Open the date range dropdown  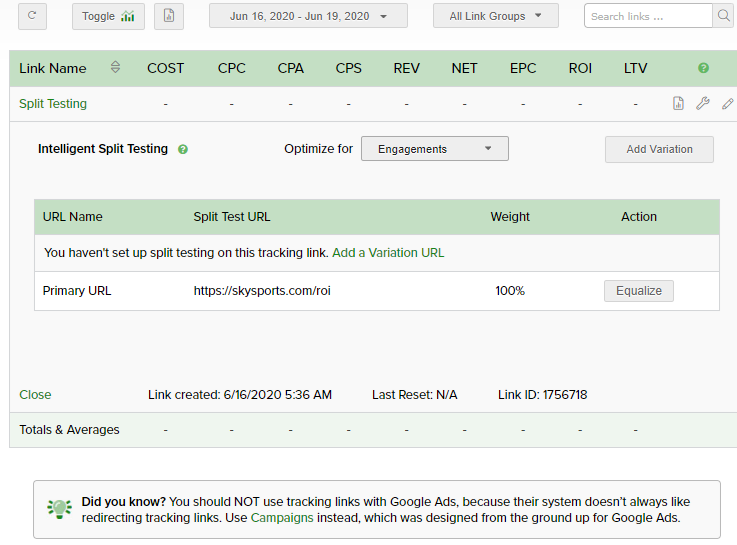pyautogui.click(x=308, y=16)
